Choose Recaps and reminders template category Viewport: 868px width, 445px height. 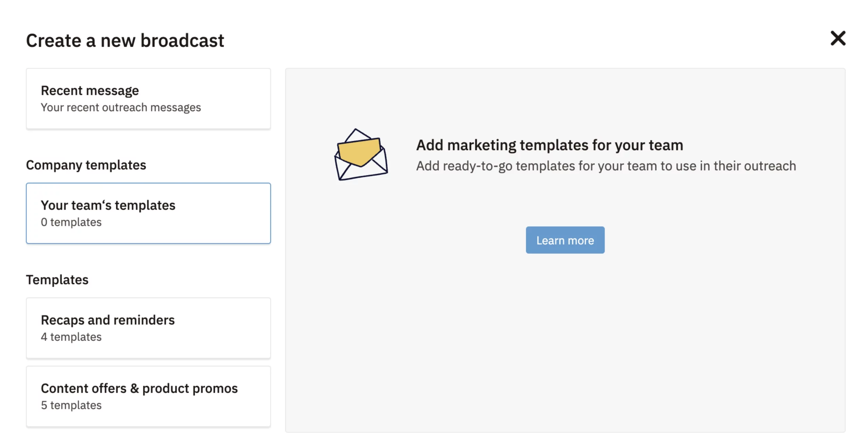pyautogui.click(x=148, y=328)
